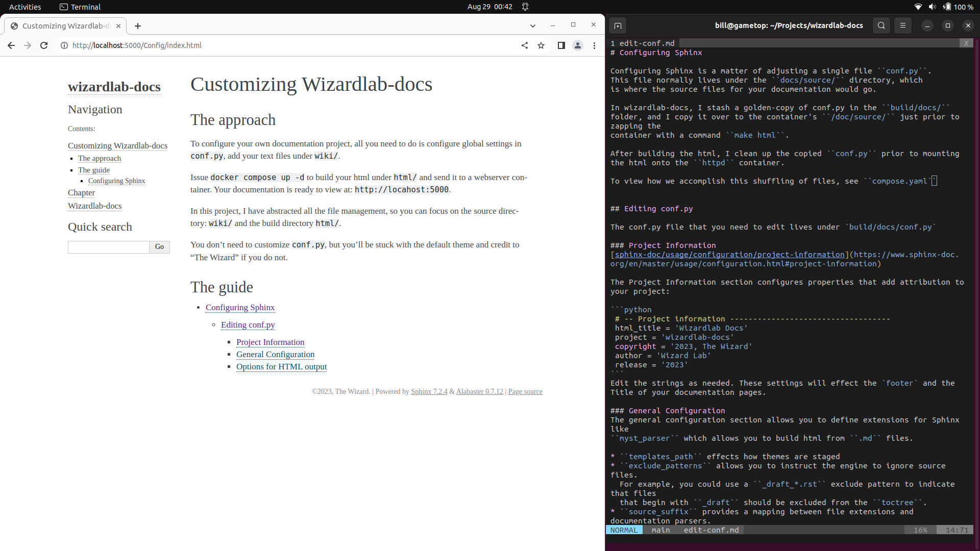
Task: Click the Go search button
Action: tap(159, 247)
